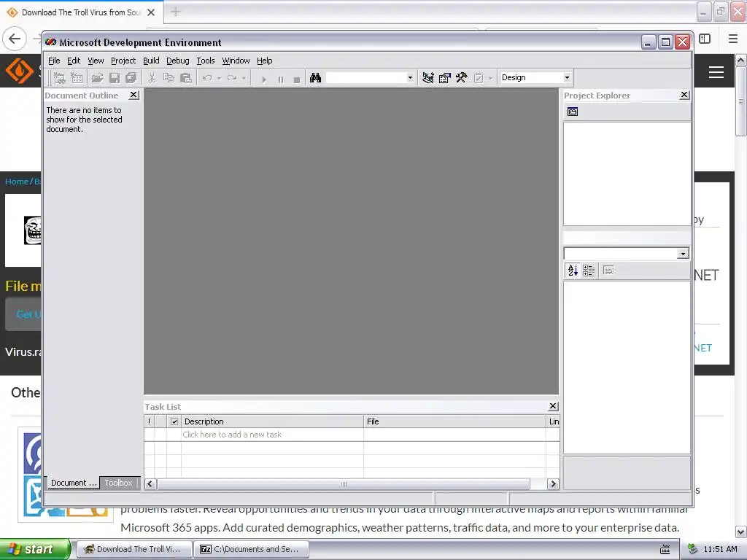Click the Alphabetic sort icon in Properties
The image size is (747, 560).
[573, 271]
